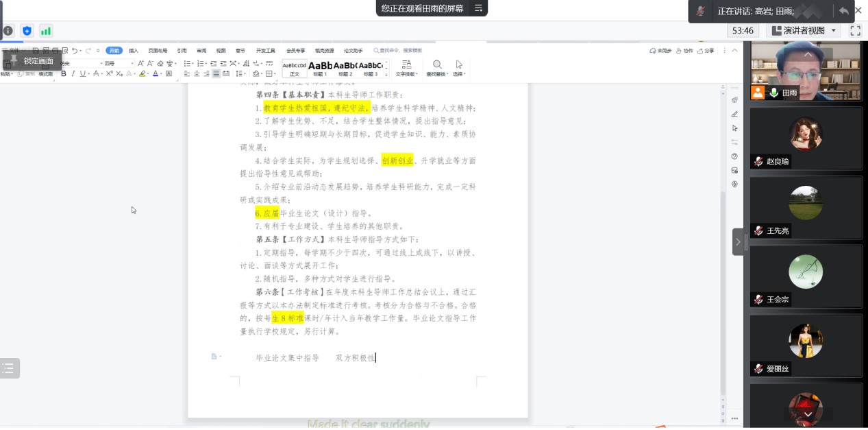Viewport: 868px width, 430px height.
Task: Click the arrow pointer icon in right sidebar
Action: (x=734, y=128)
